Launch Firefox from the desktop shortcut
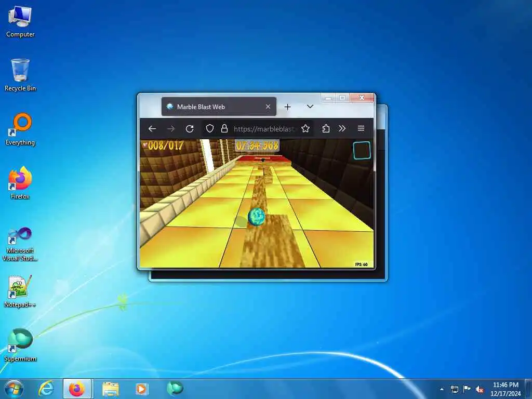 point(20,183)
